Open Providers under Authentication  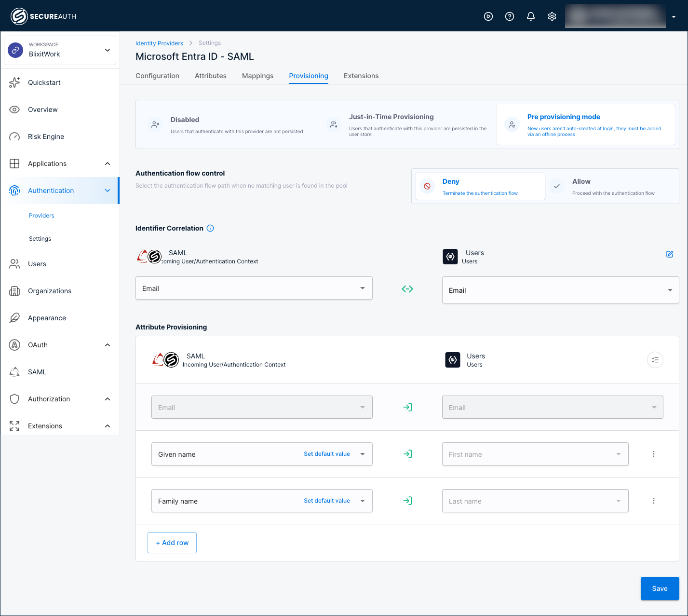click(x=41, y=216)
